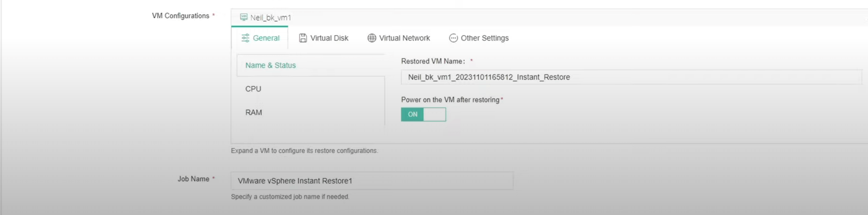The image size is (868, 215).
Task: Click the Job Name input field
Action: (x=372, y=181)
